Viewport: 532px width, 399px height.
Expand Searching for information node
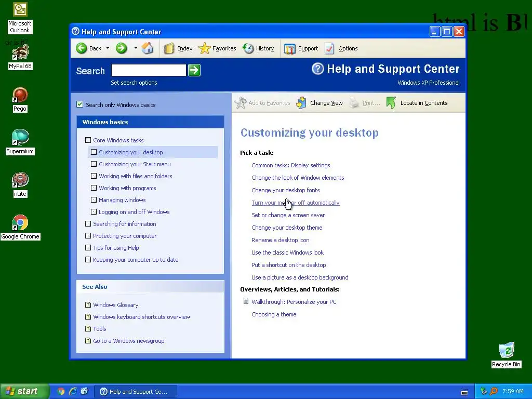[88, 224]
